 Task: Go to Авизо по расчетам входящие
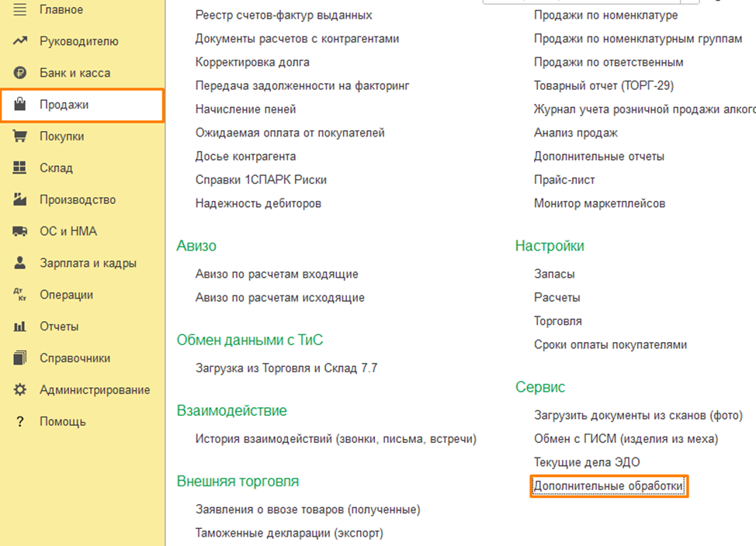tap(276, 274)
